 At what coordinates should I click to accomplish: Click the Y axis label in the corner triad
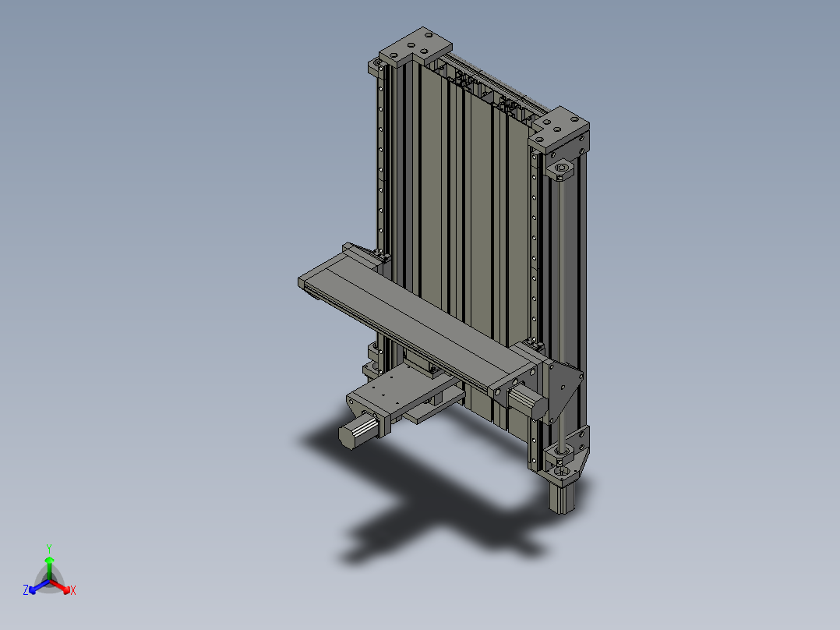point(49,547)
